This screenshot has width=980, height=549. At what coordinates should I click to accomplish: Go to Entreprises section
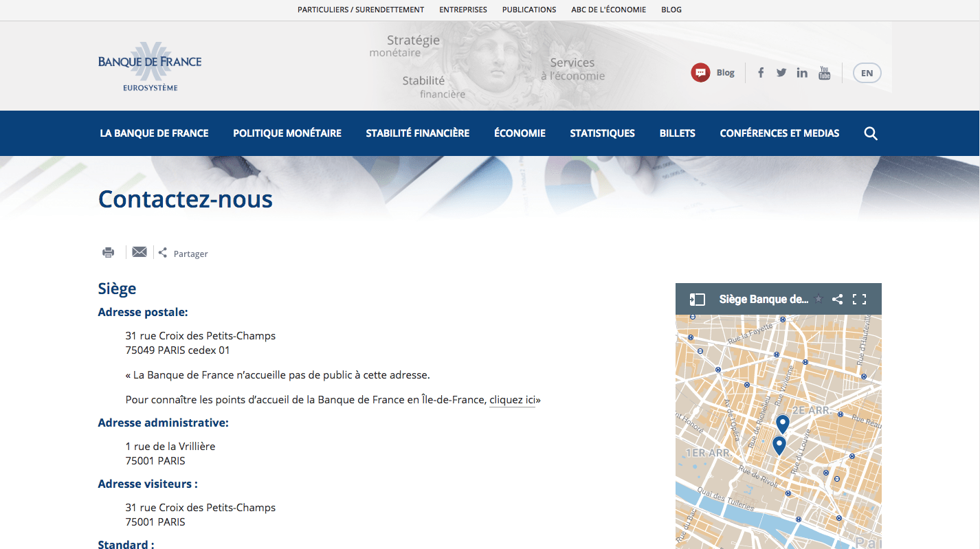pos(463,10)
